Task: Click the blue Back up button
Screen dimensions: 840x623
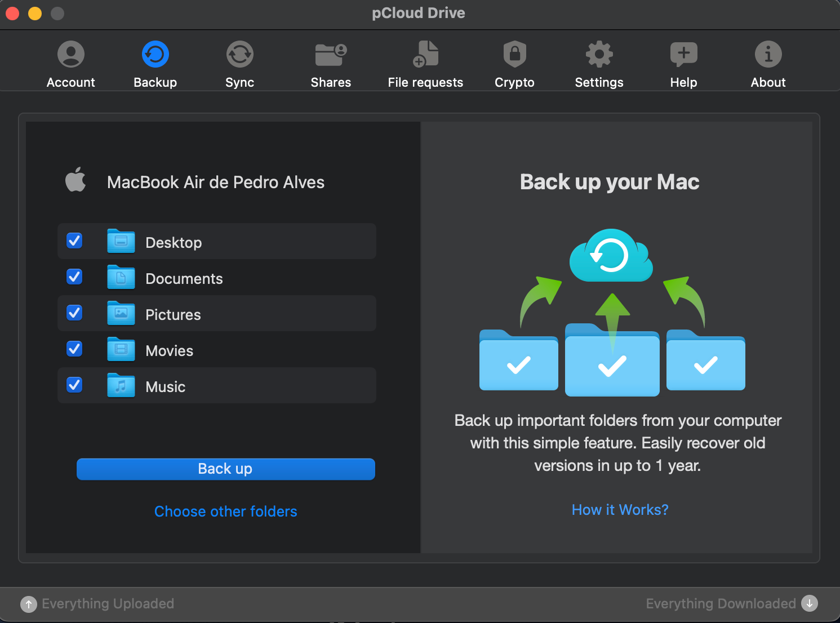Action: (x=226, y=469)
